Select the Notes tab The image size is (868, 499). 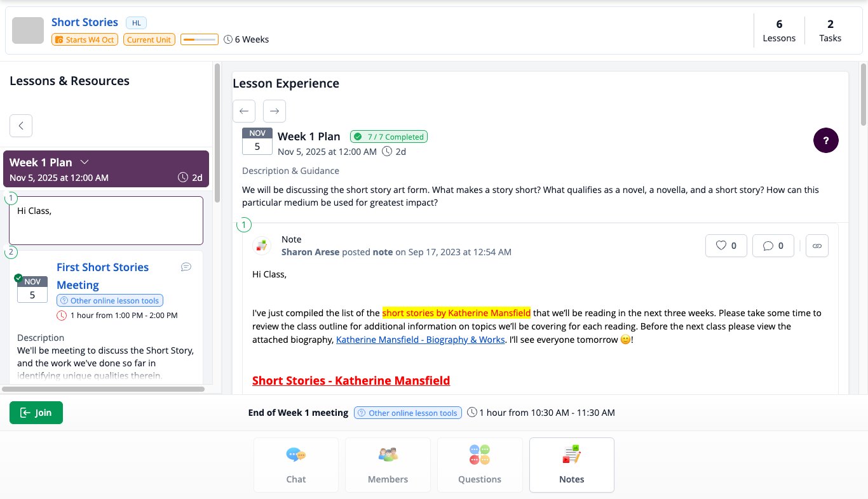coord(572,465)
